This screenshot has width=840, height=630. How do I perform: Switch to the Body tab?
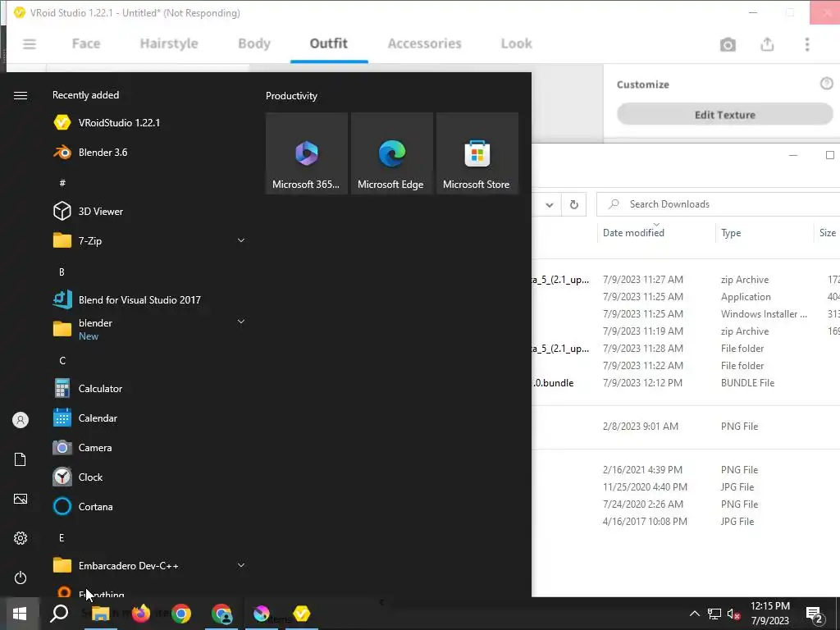click(x=254, y=43)
